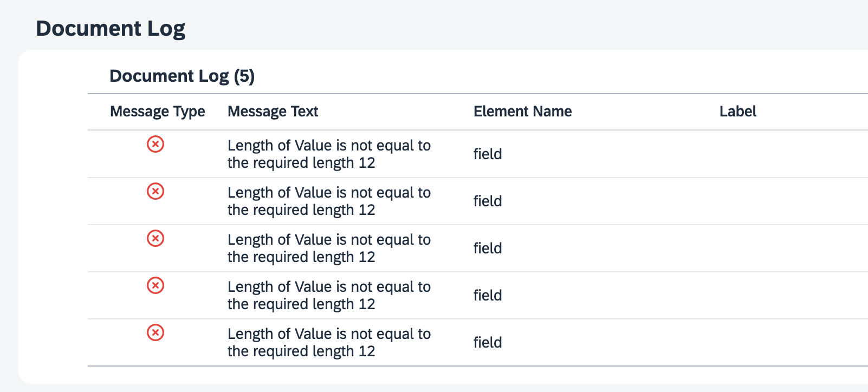Click 'field' element name in third row
868x392 pixels.
(488, 249)
